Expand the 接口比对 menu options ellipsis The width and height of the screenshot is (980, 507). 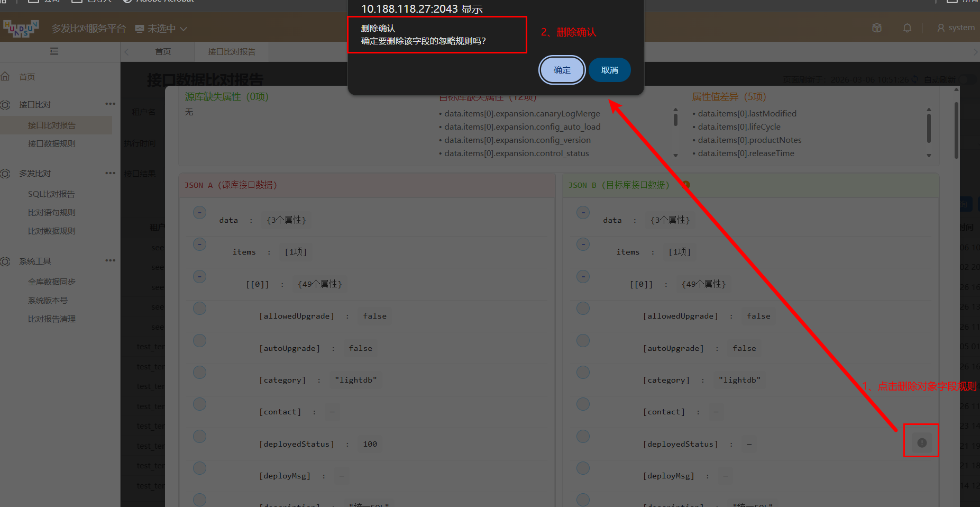tap(110, 104)
